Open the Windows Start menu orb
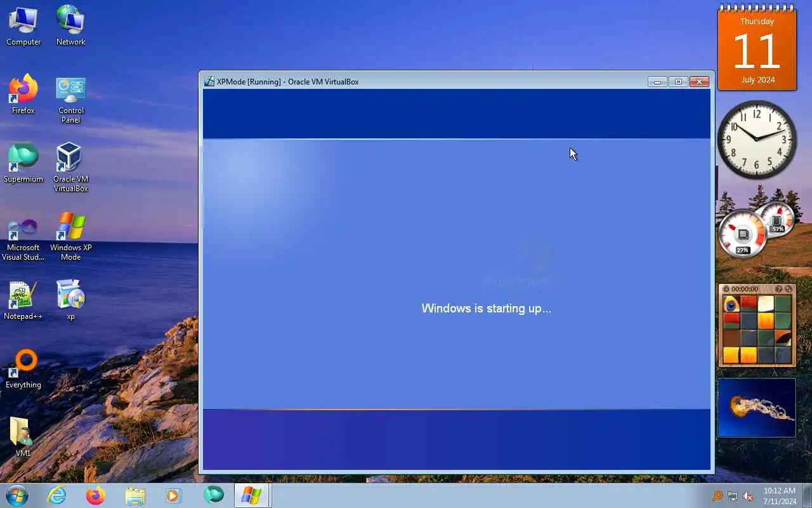This screenshot has width=812, height=508. 17,495
